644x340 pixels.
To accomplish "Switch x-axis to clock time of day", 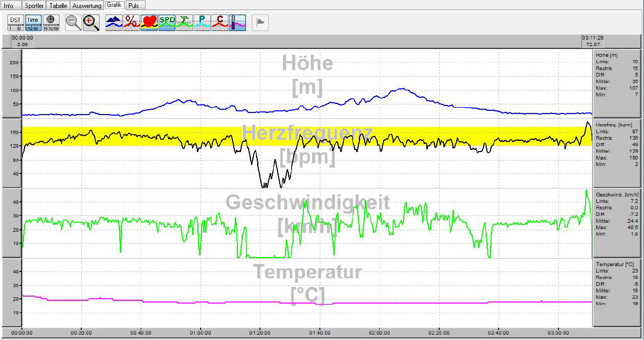I will pyautogui.click(x=51, y=22).
